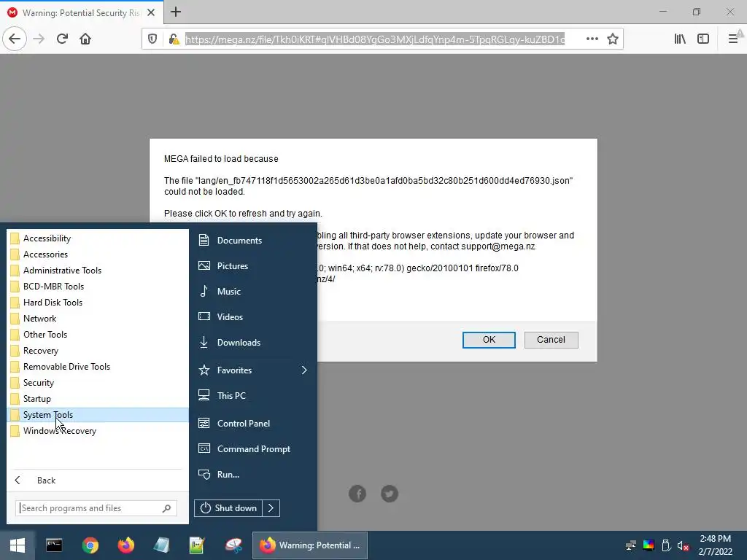The width and height of the screenshot is (747, 560).
Task: Open the Other Tools folder
Action: [98, 334]
